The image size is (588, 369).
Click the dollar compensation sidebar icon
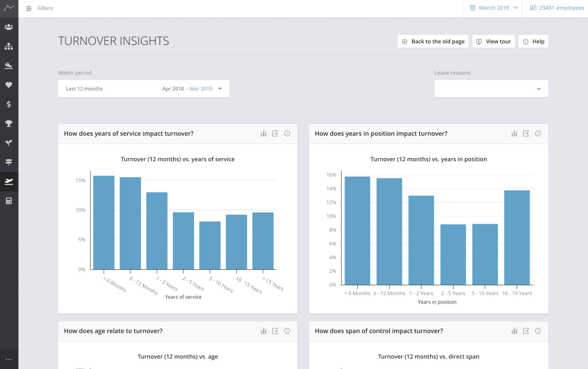click(x=9, y=104)
